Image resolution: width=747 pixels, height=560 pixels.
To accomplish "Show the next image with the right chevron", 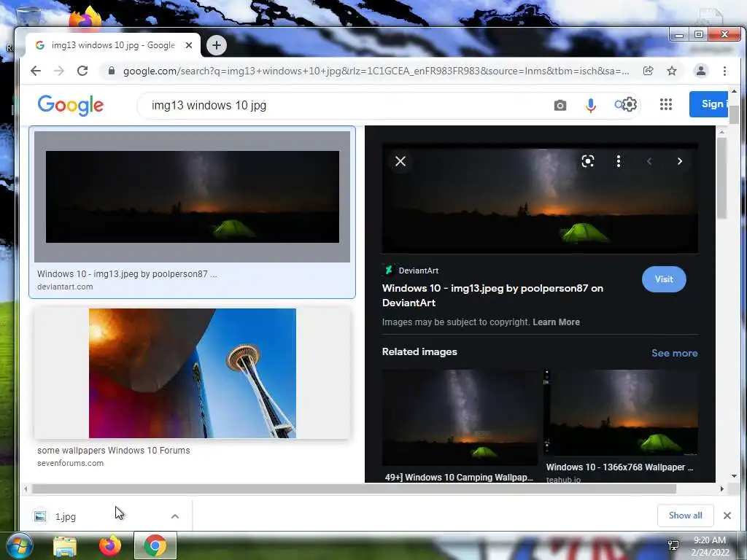I will (680, 161).
